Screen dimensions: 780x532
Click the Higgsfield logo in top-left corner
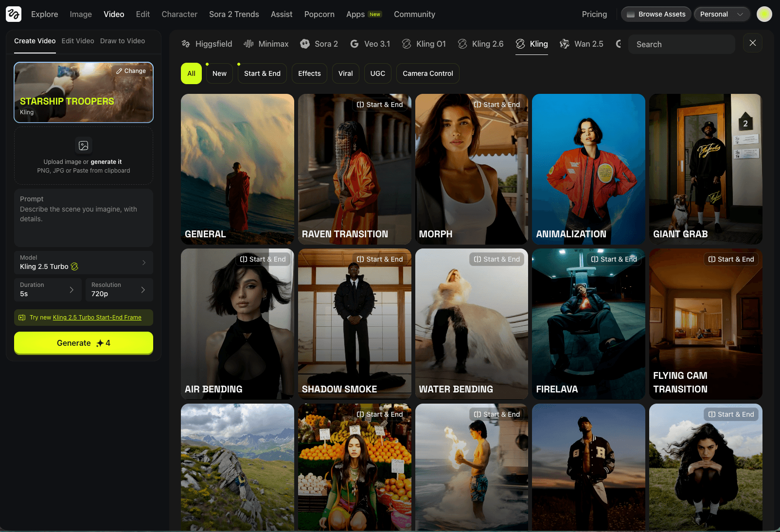13,14
